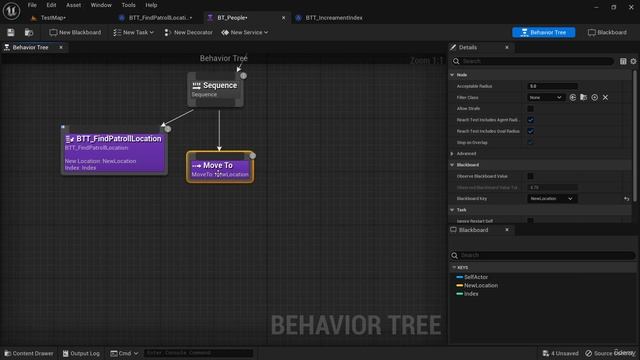Switch to Blackboard mode button

coord(607,32)
